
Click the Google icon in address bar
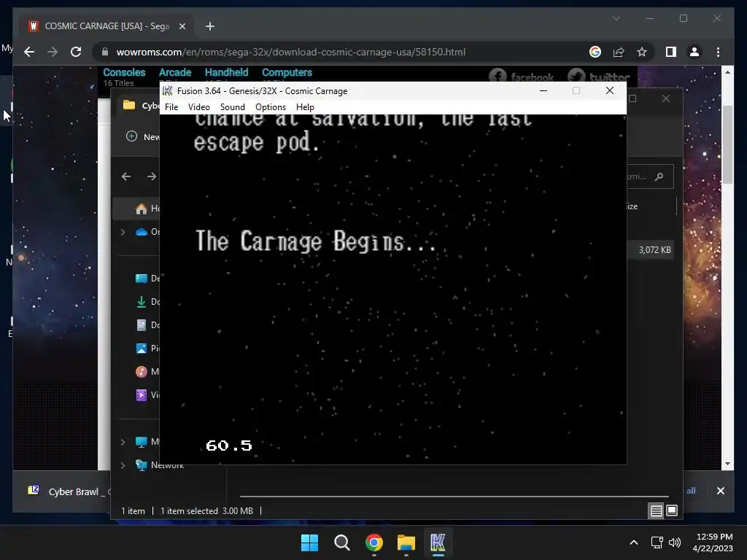pyautogui.click(x=595, y=52)
